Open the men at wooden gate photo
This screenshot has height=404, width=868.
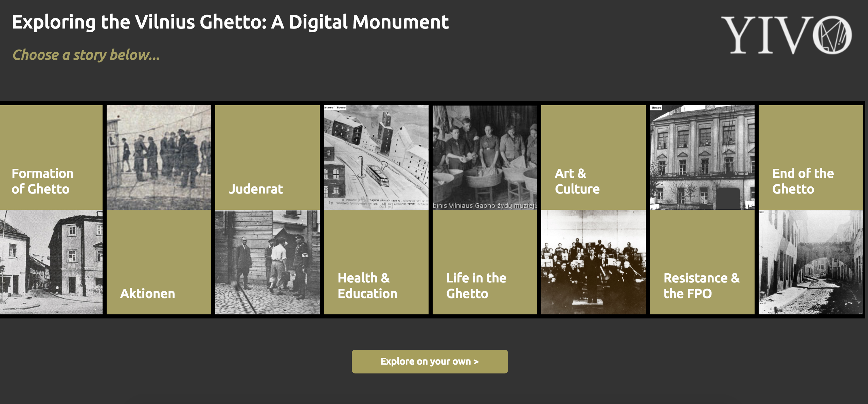267,262
